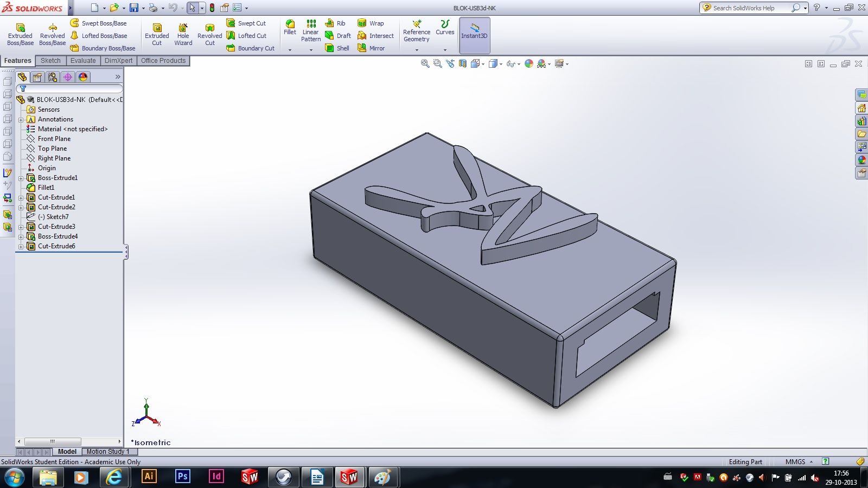The width and height of the screenshot is (868, 488).
Task: Select the Motion Study 1 tab
Action: click(x=107, y=451)
